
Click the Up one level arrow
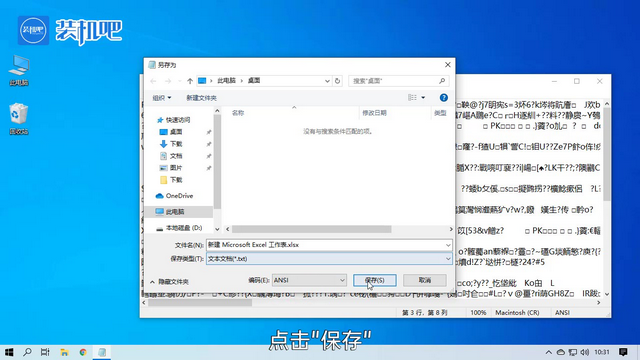tap(190, 81)
